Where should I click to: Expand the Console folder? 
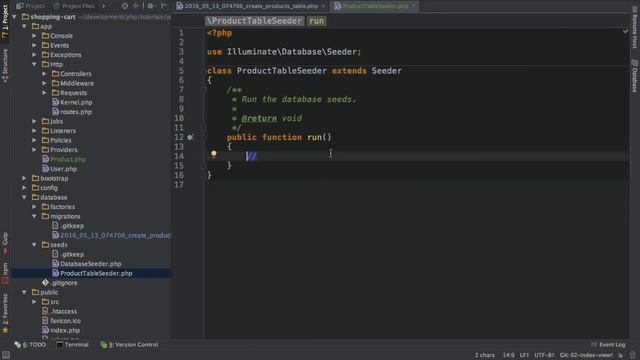coord(34,36)
